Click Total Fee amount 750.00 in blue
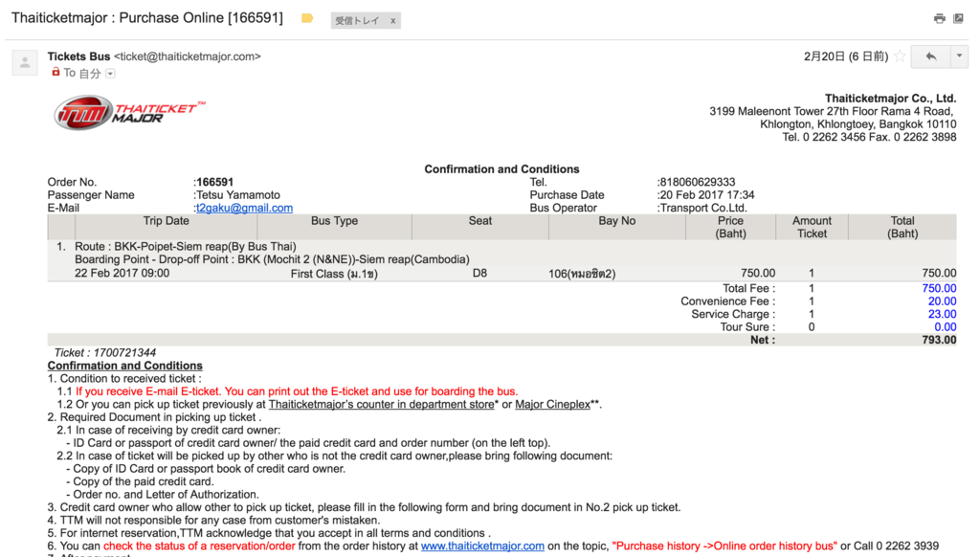Screen dimensions: 980x557 939,289
